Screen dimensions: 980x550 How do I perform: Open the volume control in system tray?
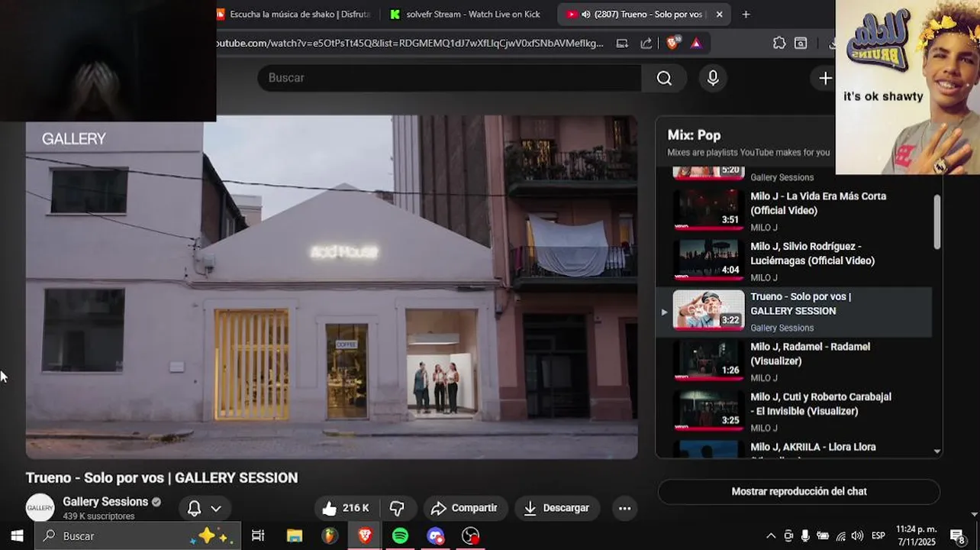tap(857, 535)
